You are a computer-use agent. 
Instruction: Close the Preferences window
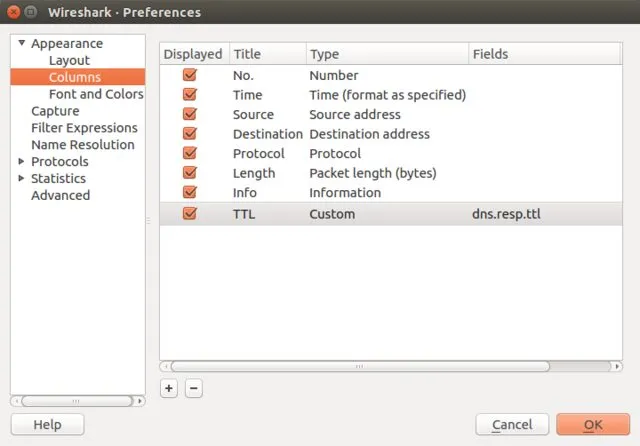click(x=15, y=13)
